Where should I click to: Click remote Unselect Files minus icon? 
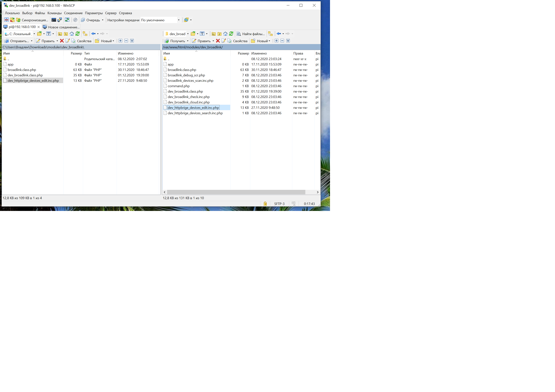click(282, 41)
